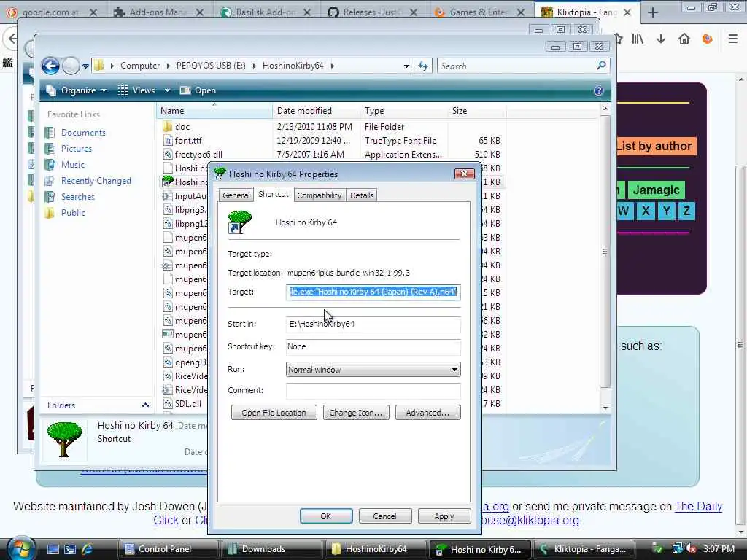Sort by the Type column header
The image size is (747, 560).
pos(404,111)
